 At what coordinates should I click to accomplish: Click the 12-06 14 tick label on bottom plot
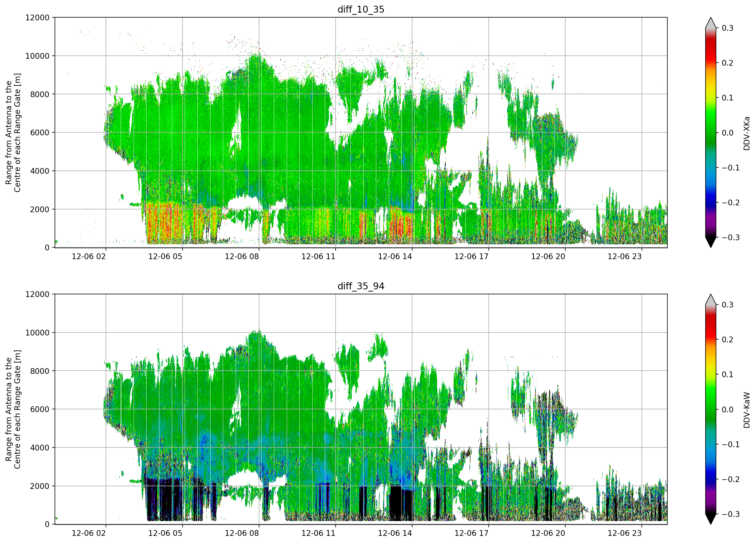coord(395,533)
